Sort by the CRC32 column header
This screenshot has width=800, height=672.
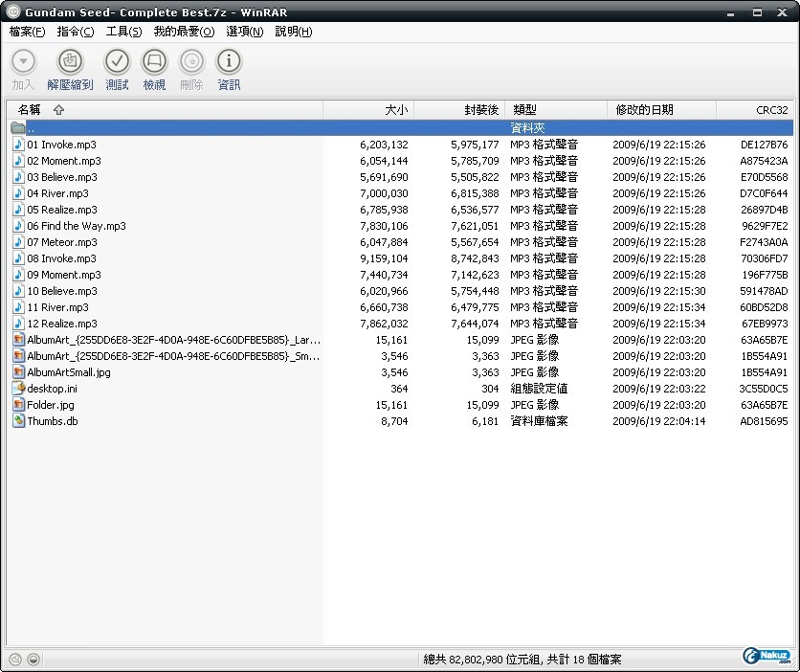point(755,110)
